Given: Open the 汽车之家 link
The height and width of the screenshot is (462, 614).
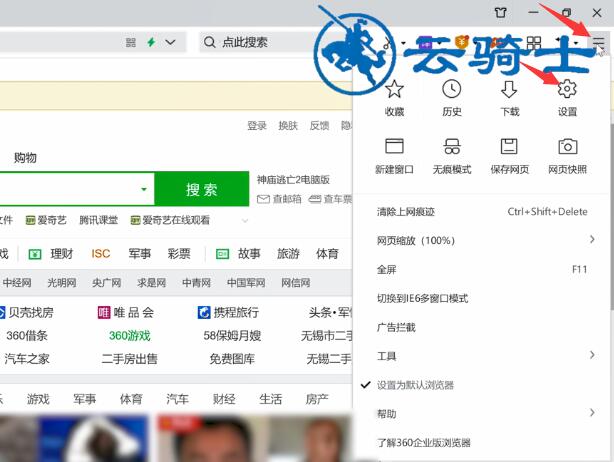Looking at the screenshot, I should point(27,359).
